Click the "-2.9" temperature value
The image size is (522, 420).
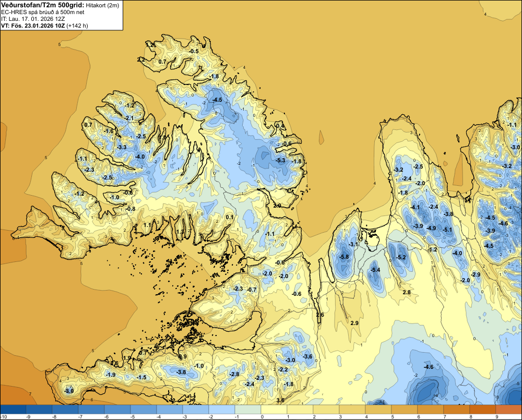coord(476,274)
